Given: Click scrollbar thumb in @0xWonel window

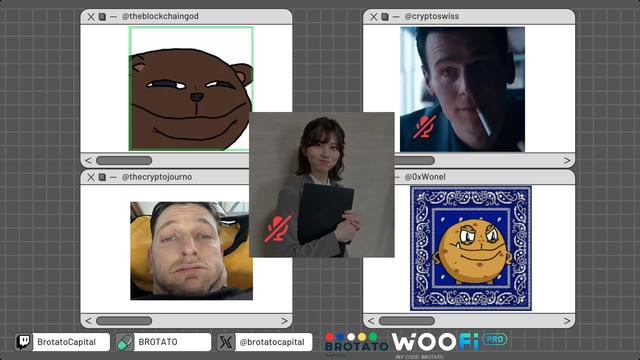Looking at the screenshot, I should click(407, 321).
